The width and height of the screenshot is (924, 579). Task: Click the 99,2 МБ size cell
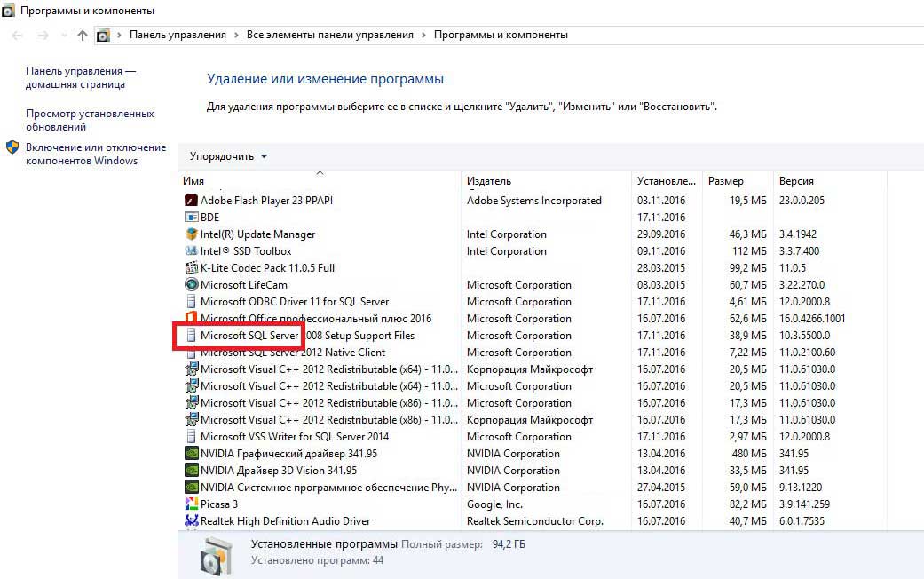point(747,267)
